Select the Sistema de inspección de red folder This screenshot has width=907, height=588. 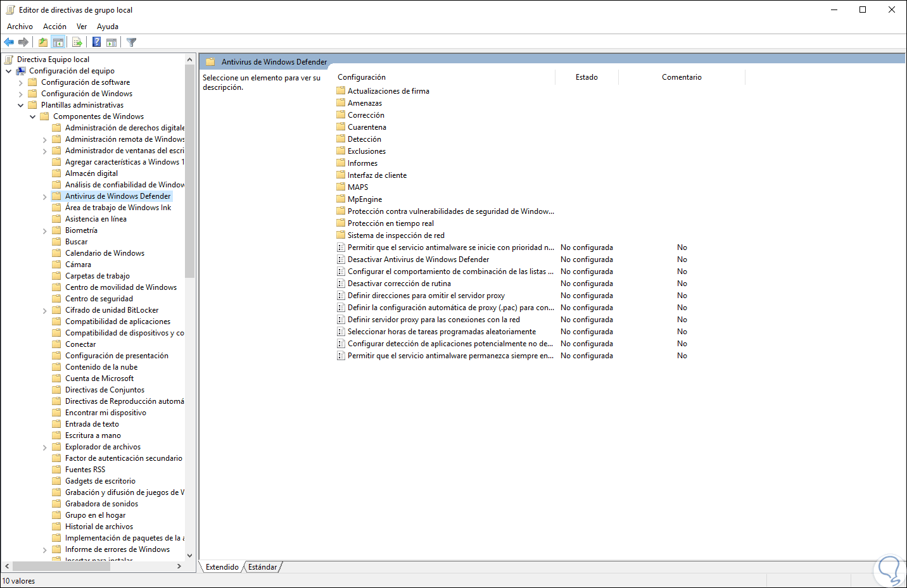click(x=396, y=235)
